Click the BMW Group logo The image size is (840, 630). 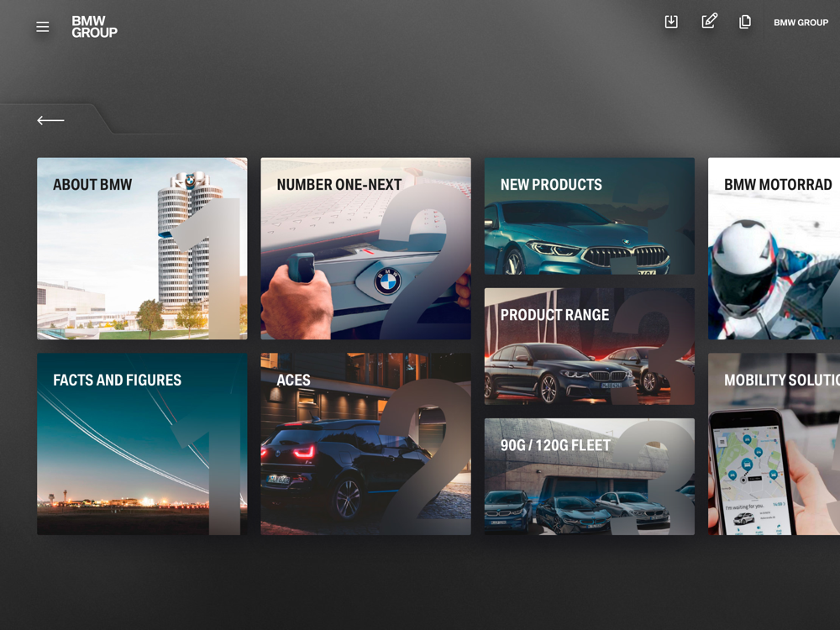tap(94, 27)
